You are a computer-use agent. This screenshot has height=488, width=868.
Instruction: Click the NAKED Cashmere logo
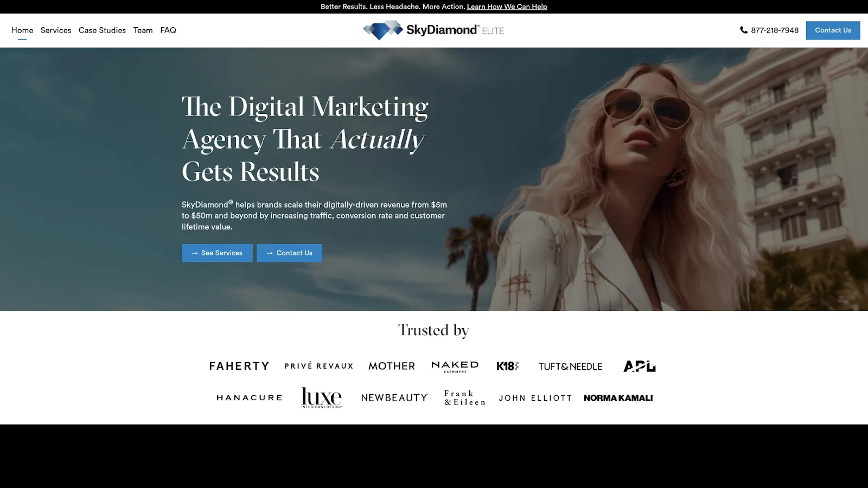pyautogui.click(x=455, y=366)
